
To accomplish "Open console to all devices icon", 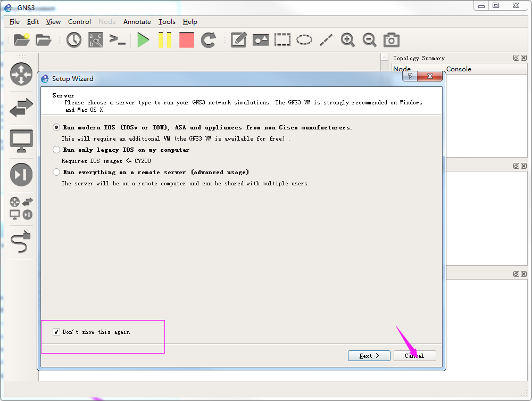I will [x=118, y=40].
